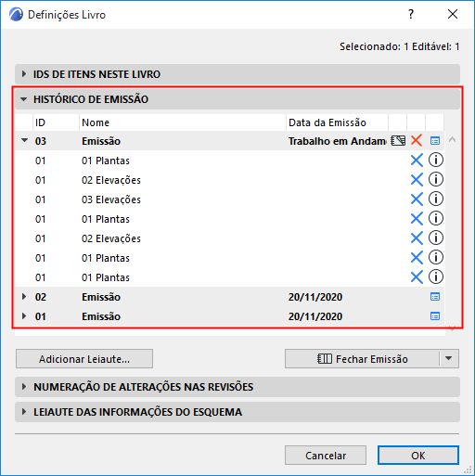Open issue details icon for Emissão 03
475x476 pixels.
[435, 141]
